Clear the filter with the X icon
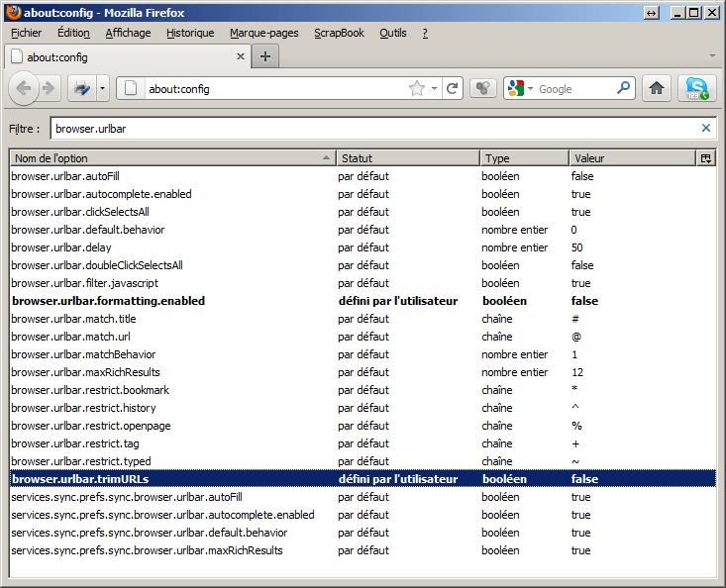This screenshot has width=726, height=588. pos(705,128)
